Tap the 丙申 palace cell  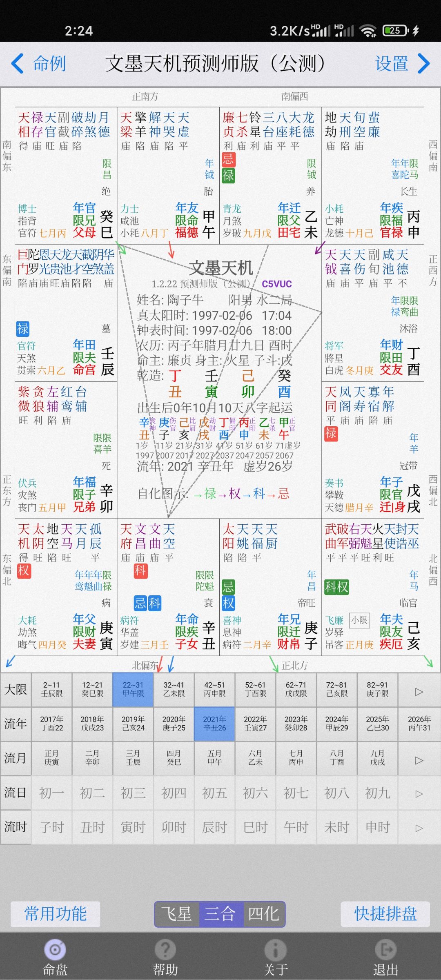373,176
